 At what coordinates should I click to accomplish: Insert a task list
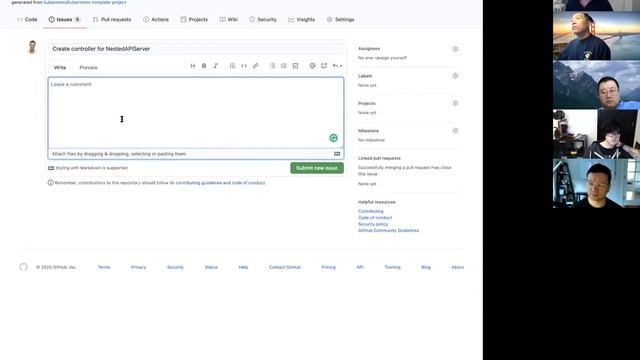pyautogui.click(x=295, y=66)
